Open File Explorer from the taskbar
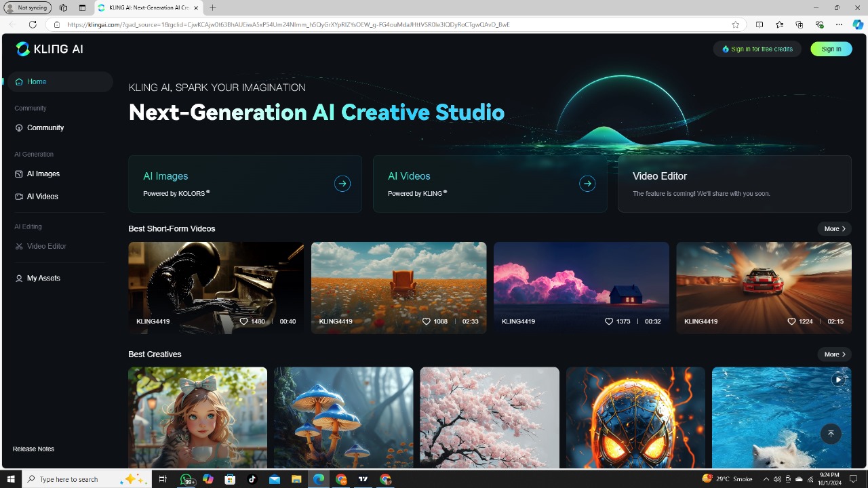The image size is (868, 488). coord(296,479)
